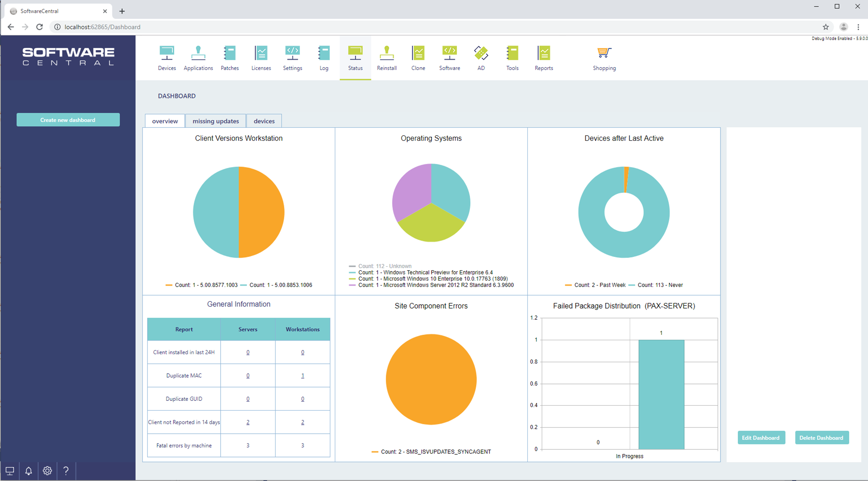Viewport: 868px width, 481px height.
Task: Open Duplicate MAC Workstations count link
Action: (x=302, y=375)
